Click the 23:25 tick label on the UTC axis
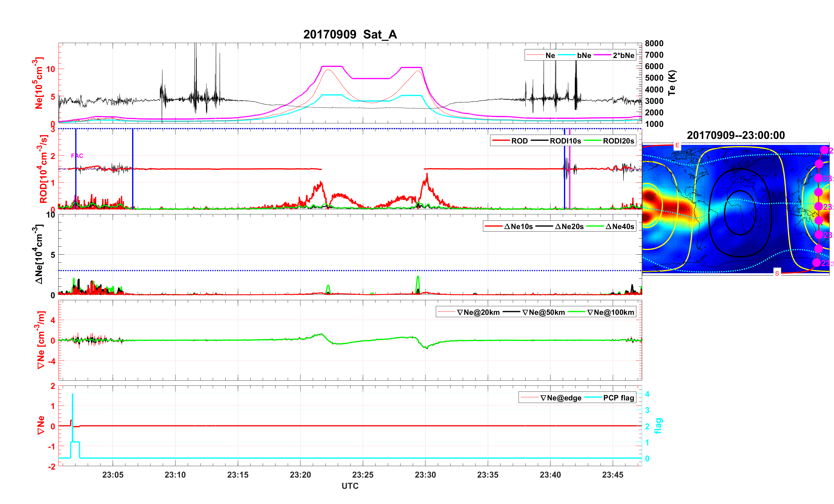Screen dimensions: 834x504 pos(363,474)
